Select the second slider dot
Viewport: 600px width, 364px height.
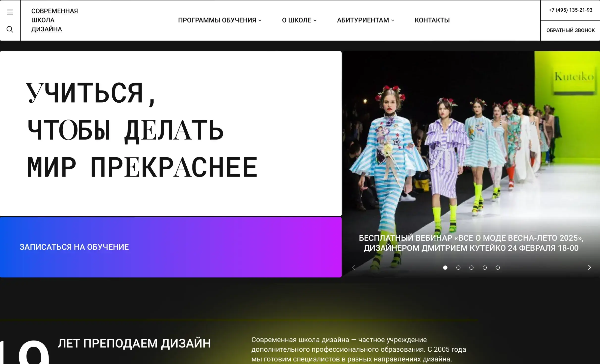point(459,268)
